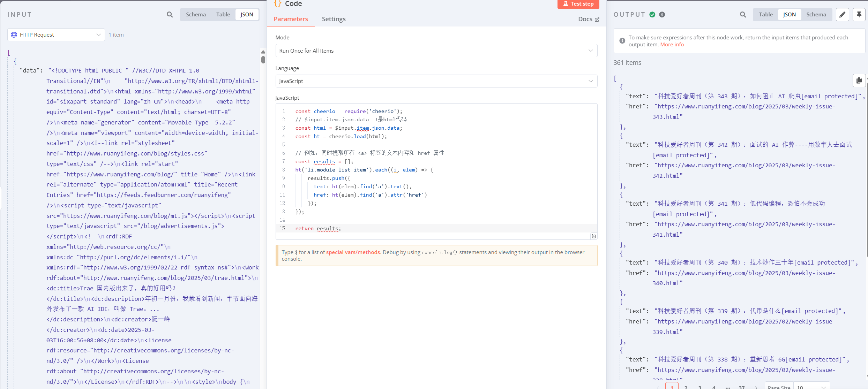Click the output info circle icon
868x389 pixels.
662,15
